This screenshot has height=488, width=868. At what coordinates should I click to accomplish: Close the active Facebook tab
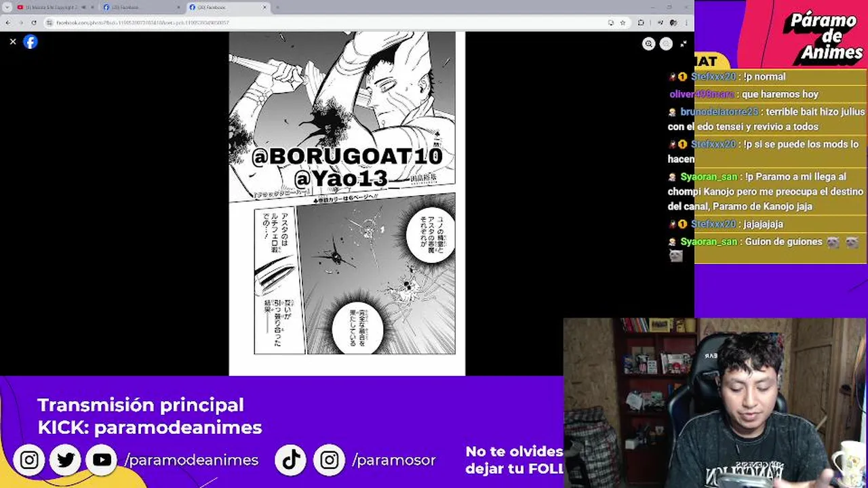click(x=265, y=7)
